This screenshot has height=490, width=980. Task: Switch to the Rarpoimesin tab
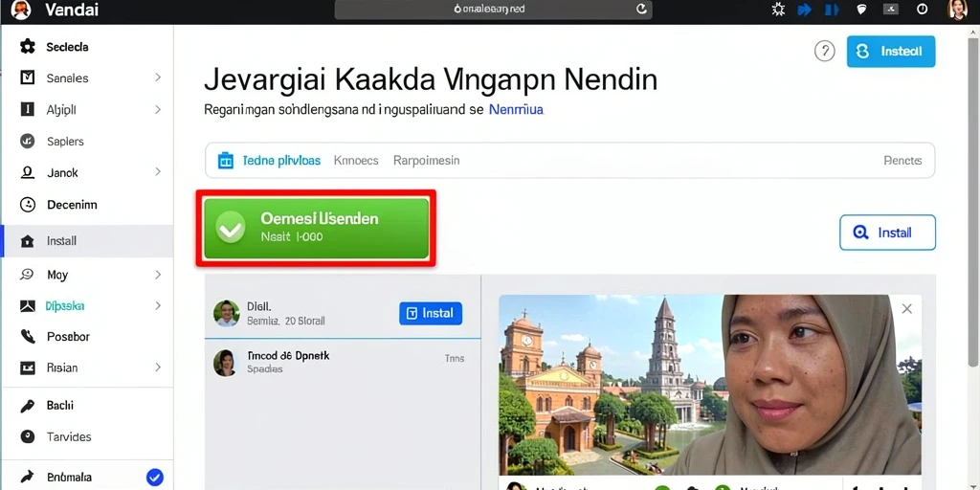pyautogui.click(x=426, y=161)
